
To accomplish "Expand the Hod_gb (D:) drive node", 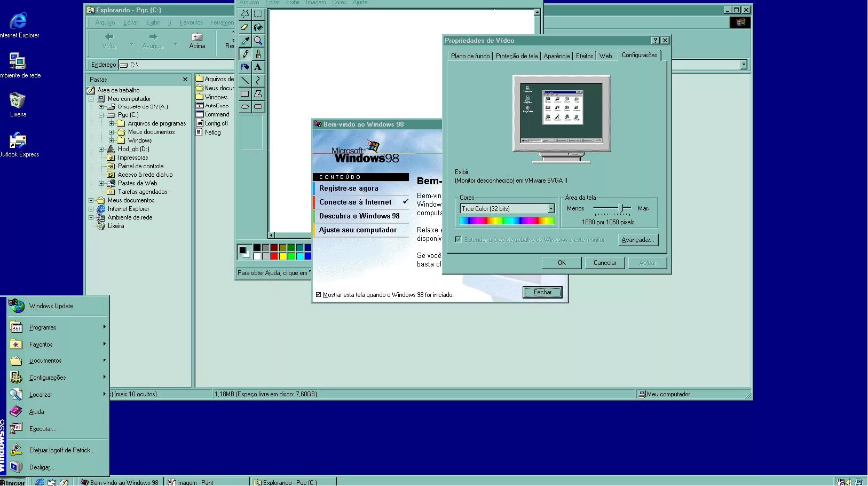I will pyautogui.click(x=101, y=150).
